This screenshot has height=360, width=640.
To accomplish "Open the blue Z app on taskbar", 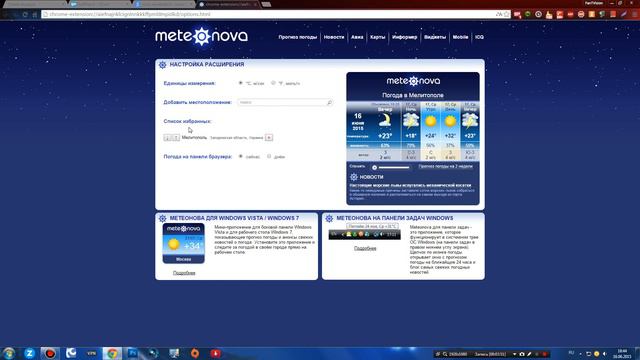I will pos(29,353).
